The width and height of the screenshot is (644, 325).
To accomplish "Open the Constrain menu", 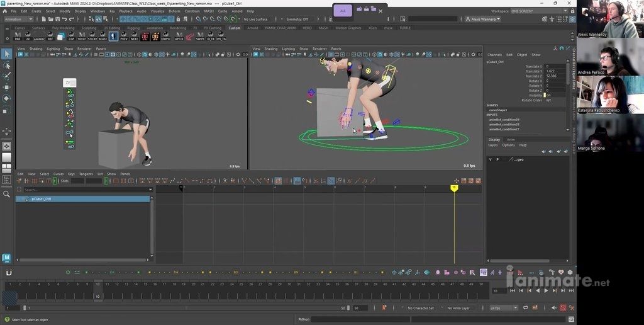I will [192, 11].
